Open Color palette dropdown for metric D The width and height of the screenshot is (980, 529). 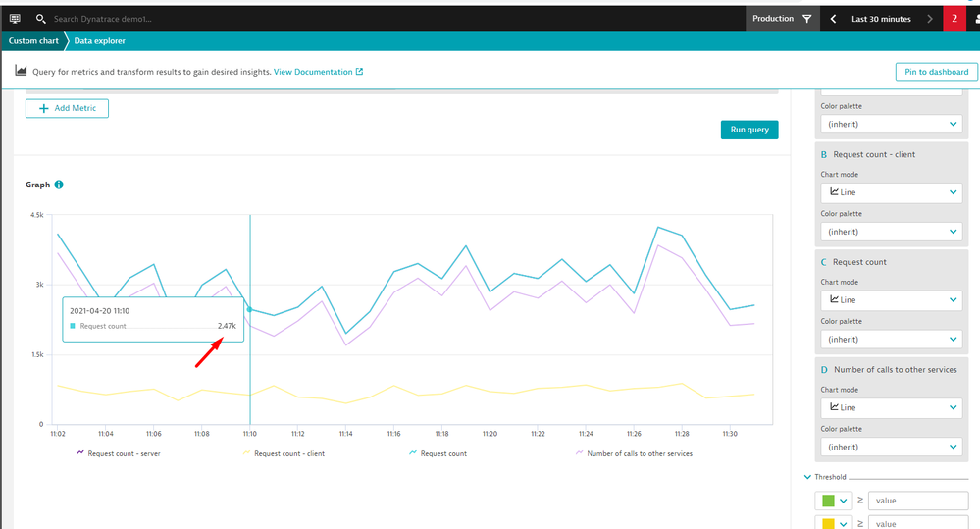point(891,448)
